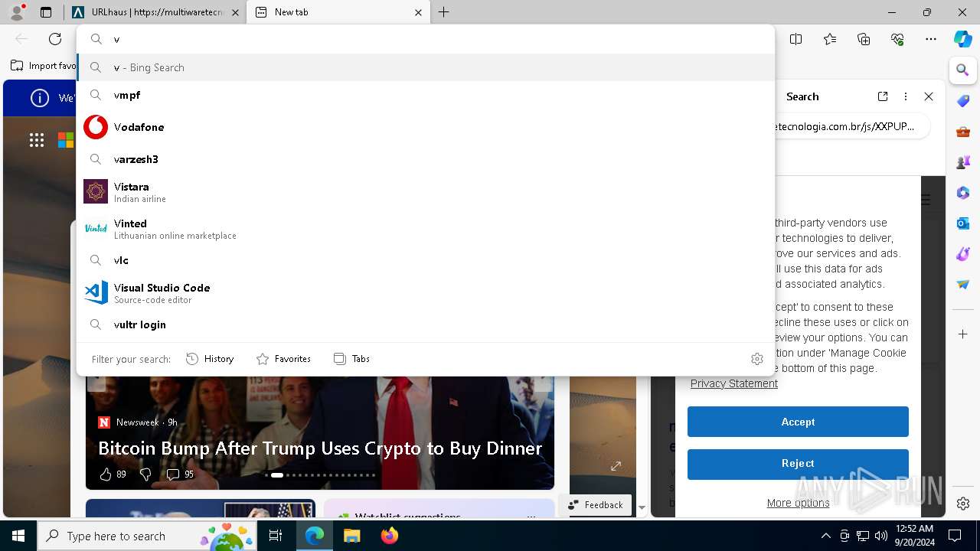This screenshot has width=980, height=551.
Task: Dislike the Newsweek article
Action: pos(145,474)
